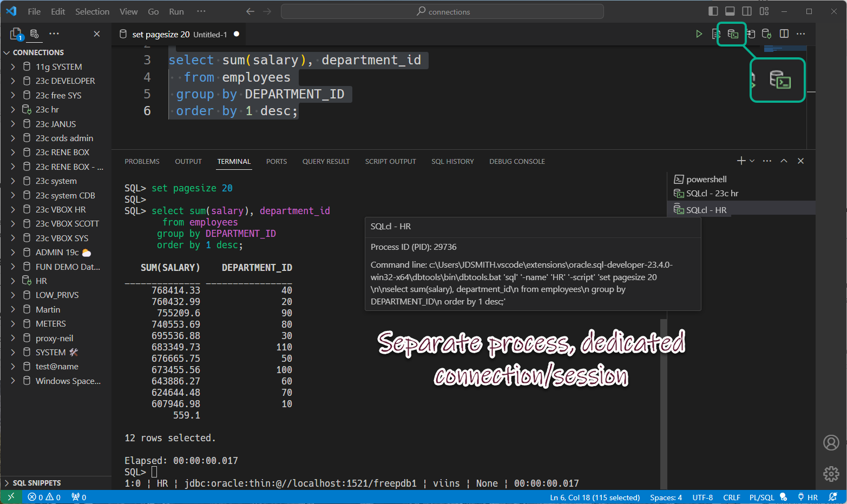This screenshot has width=847, height=504.
Task: Click the Run Script icon in the editor toolbar
Action: point(715,34)
